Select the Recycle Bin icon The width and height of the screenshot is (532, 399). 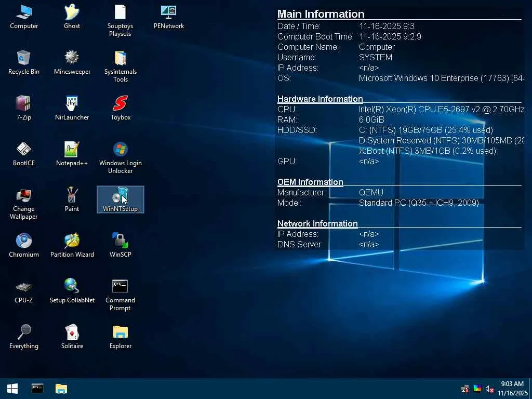click(24, 63)
